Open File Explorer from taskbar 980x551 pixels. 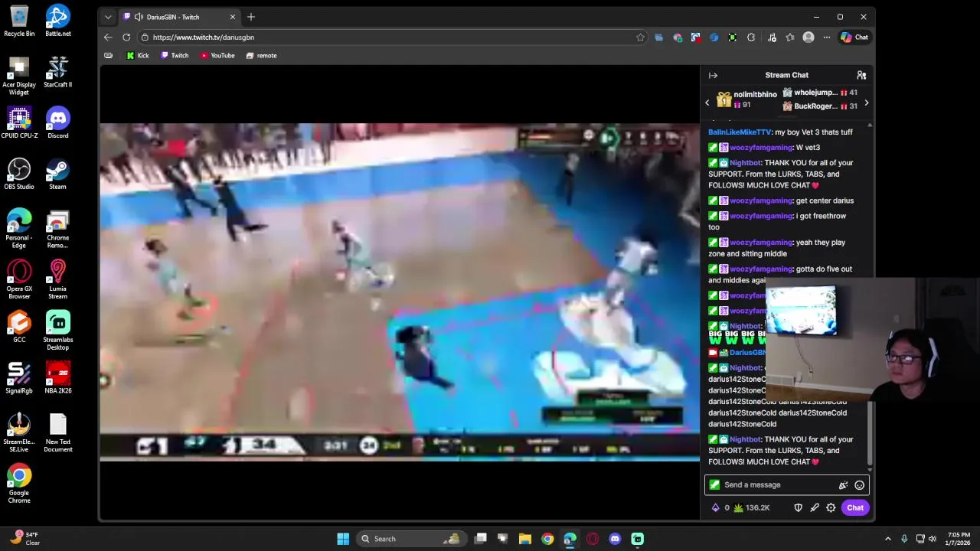pyautogui.click(x=524, y=539)
